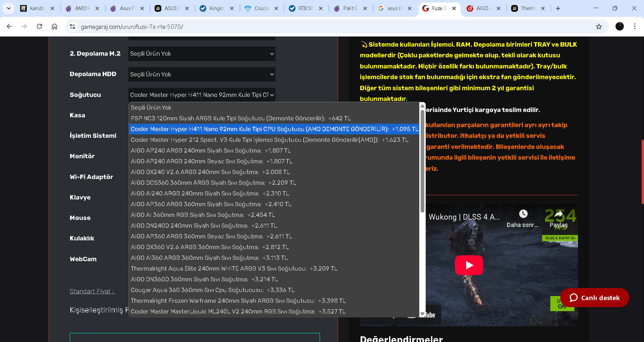This screenshot has height=342, width=644.
Task: Click the browser back arrow
Action: 9,26
